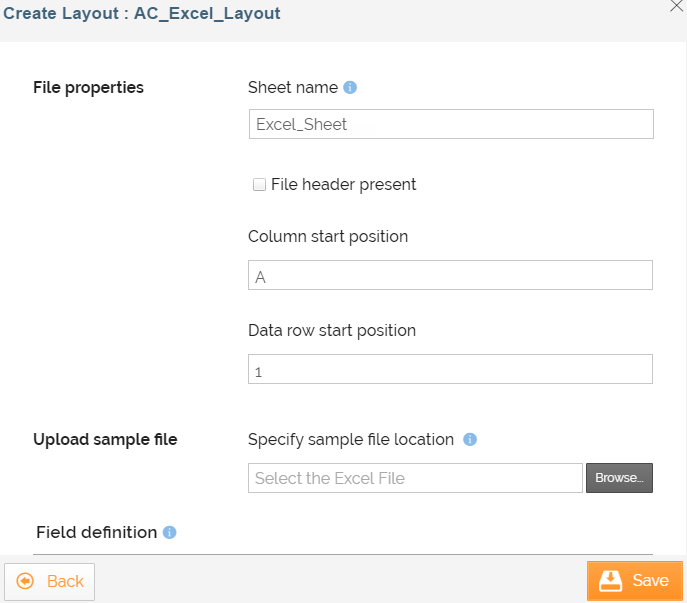Click the info icon next to Sheet name

(350, 87)
